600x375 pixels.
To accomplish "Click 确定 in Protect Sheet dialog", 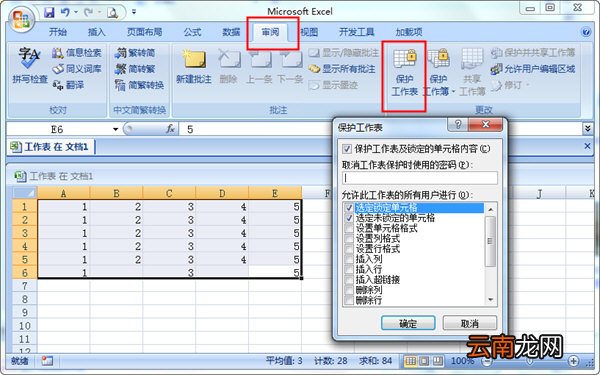I will point(408,323).
